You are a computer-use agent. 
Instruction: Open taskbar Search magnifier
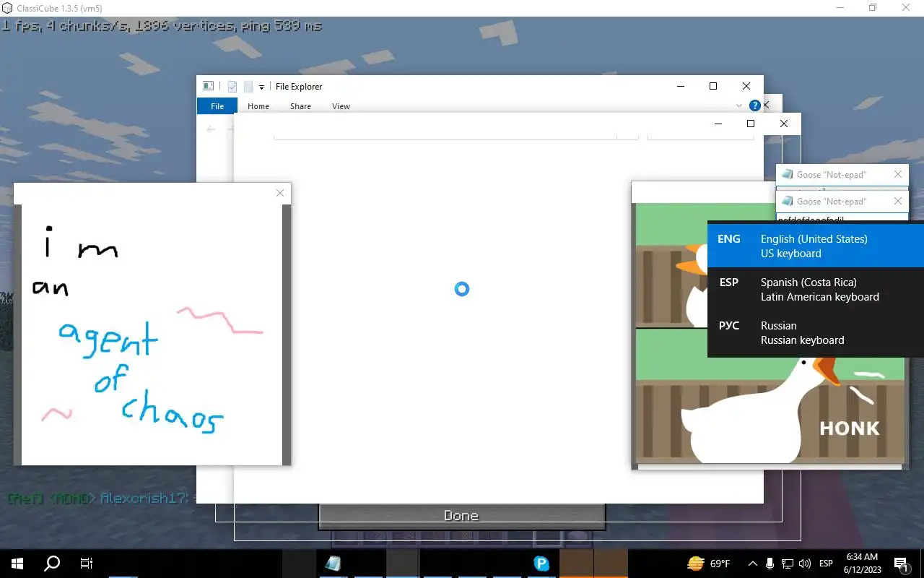coord(52,564)
